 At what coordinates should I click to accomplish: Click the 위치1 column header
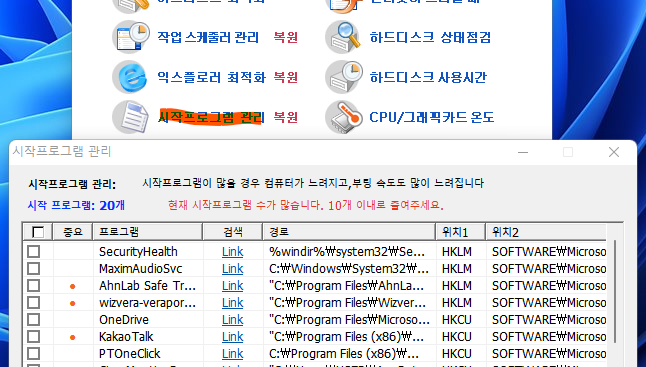coord(461,232)
